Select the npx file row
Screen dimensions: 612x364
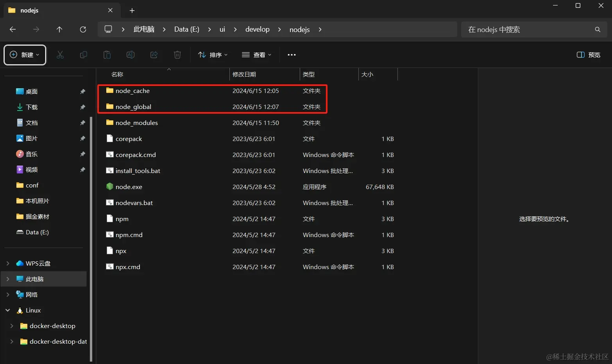point(250,251)
